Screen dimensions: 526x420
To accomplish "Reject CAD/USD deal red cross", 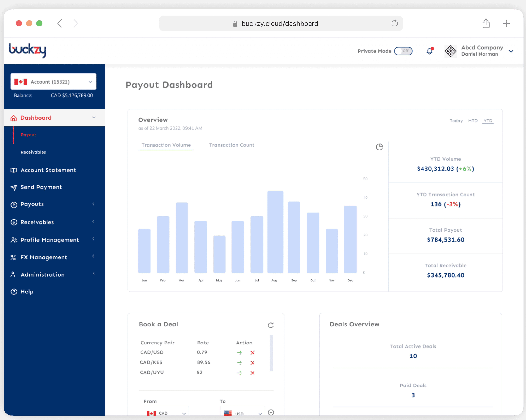I will point(252,353).
